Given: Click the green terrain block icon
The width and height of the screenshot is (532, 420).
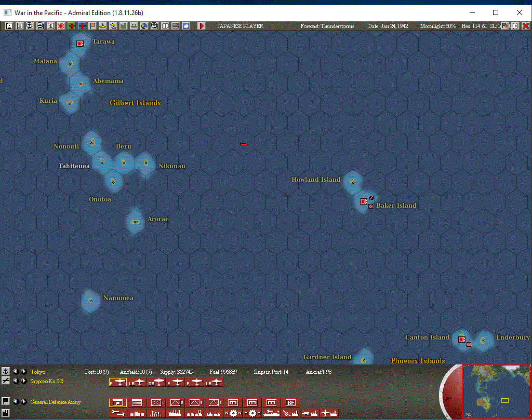Looking at the screenshot, I should pyautogui.click(x=124, y=26).
